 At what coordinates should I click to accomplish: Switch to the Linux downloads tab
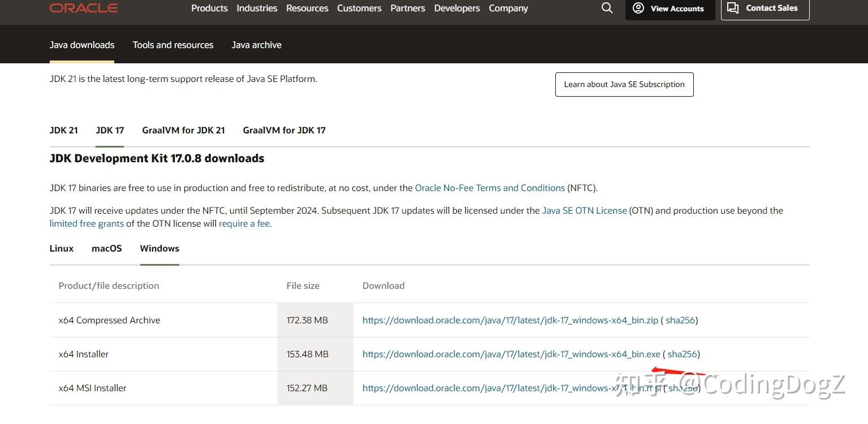coord(62,249)
